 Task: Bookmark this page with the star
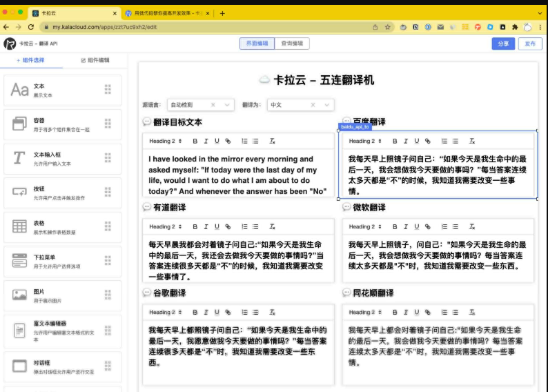click(388, 27)
